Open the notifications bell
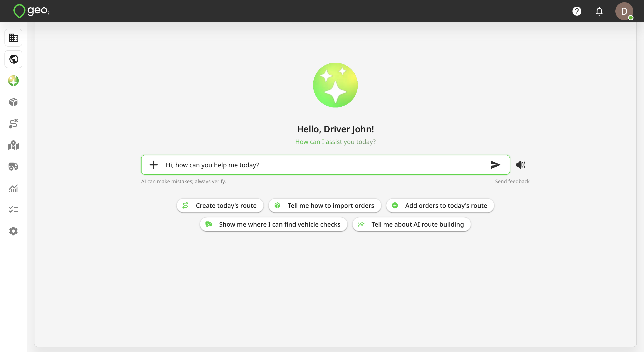Screen dimensions: 644x352 coord(599,11)
